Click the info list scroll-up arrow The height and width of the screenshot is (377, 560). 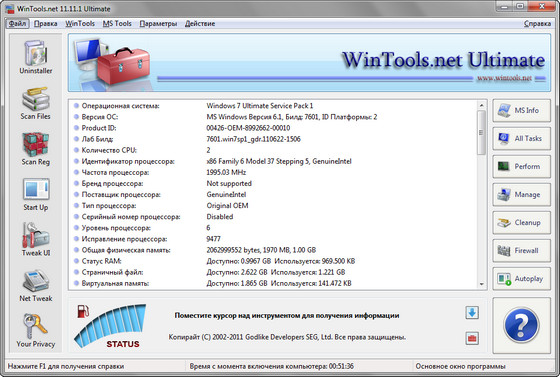pyautogui.click(x=481, y=105)
